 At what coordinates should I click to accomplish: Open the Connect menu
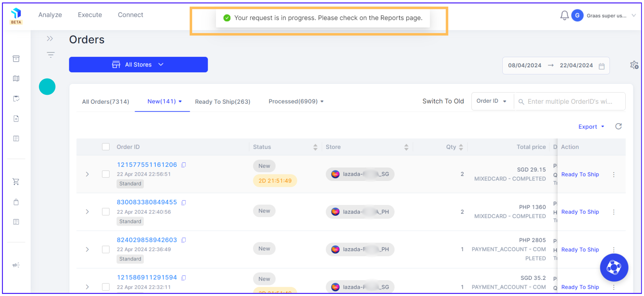[131, 15]
